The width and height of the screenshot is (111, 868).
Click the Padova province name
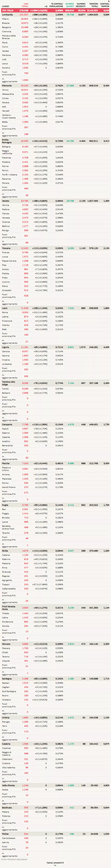click(x=6, y=209)
